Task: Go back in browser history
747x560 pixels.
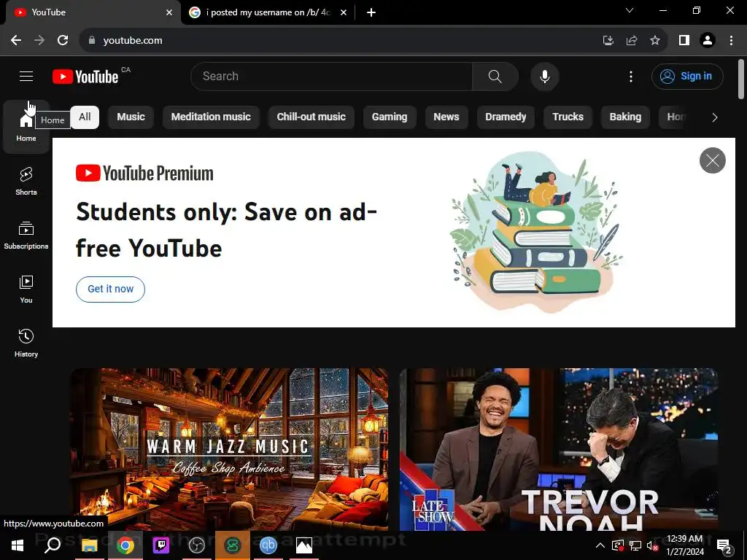Action: 16,41
